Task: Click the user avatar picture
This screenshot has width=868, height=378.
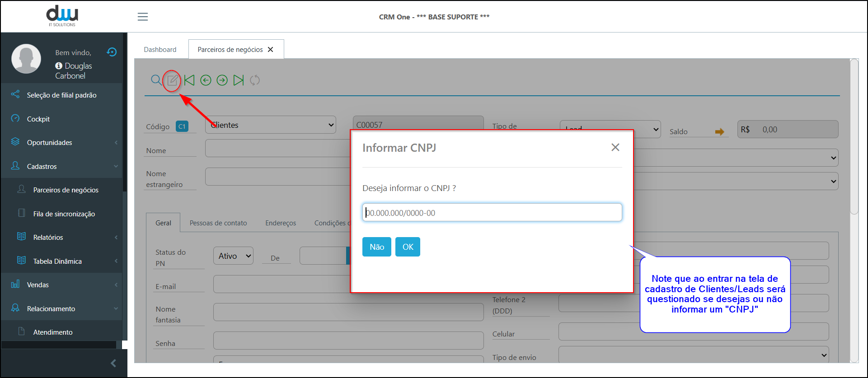Action: pyautogui.click(x=26, y=59)
